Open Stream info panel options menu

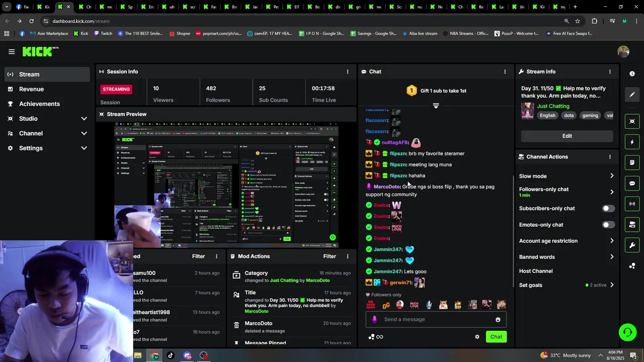(x=610, y=71)
